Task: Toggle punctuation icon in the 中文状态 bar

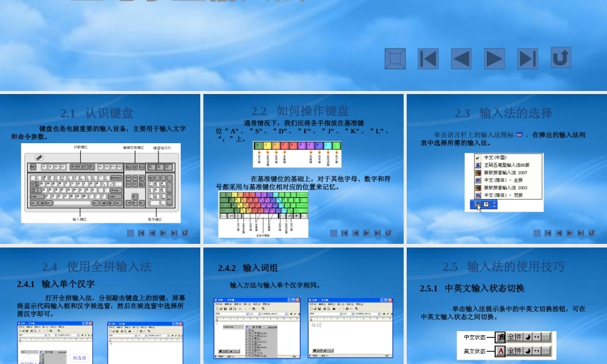Action: (537, 337)
